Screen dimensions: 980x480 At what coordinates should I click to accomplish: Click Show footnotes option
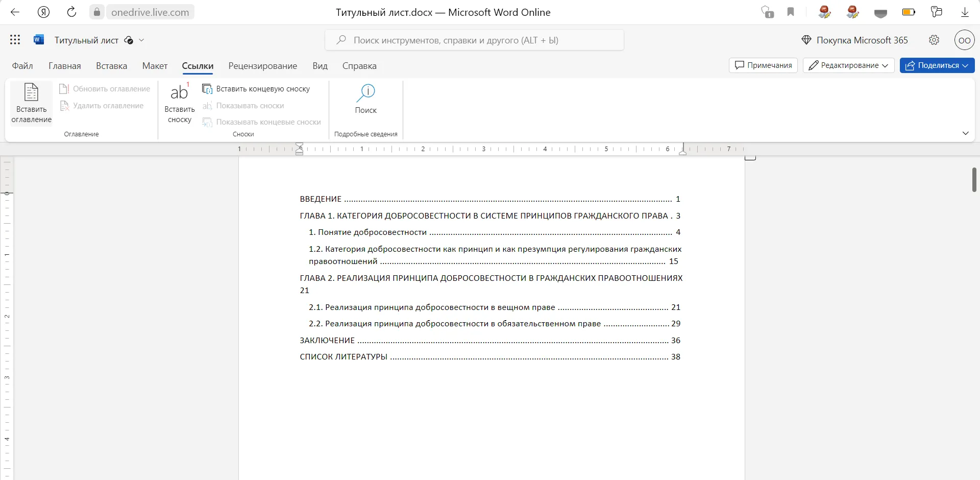tap(243, 106)
